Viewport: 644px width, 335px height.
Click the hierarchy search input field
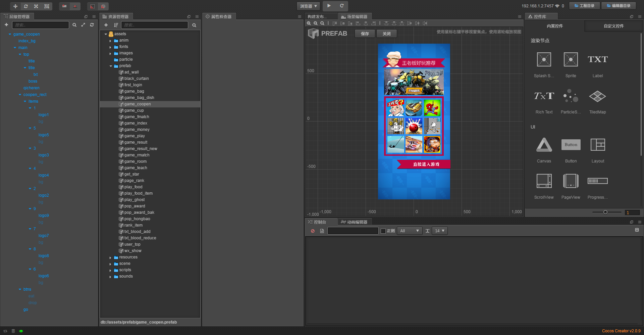41,25
